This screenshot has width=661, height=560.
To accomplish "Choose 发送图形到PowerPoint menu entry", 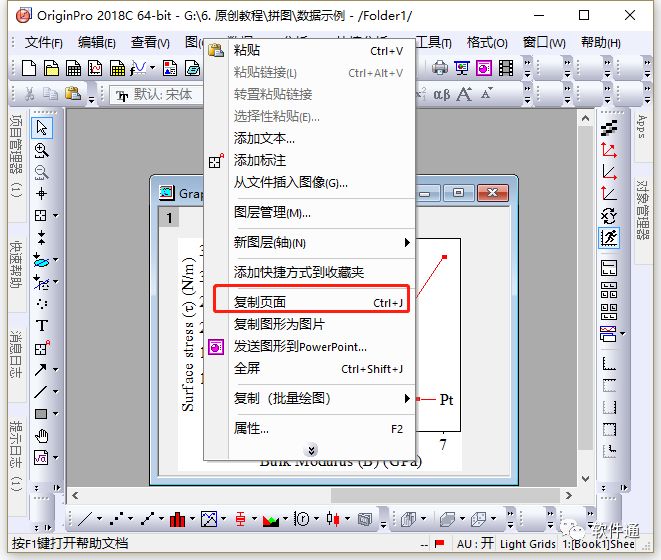I will 309,347.
